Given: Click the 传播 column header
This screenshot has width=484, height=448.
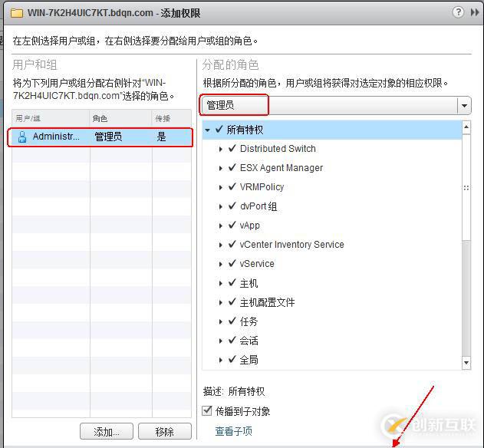Looking at the screenshot, I should click(x=172, y=118).
